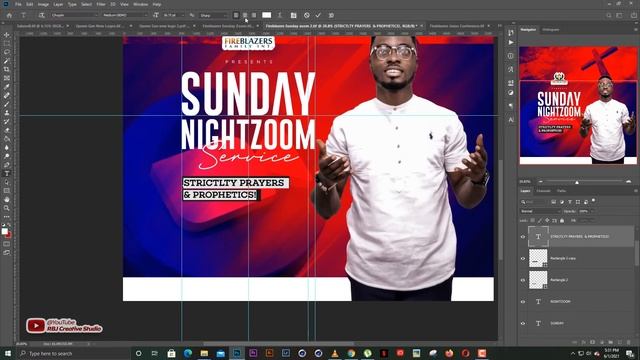Convert text to 3D
This screenshot has height=360, width=640.
[x=331, y=15]
